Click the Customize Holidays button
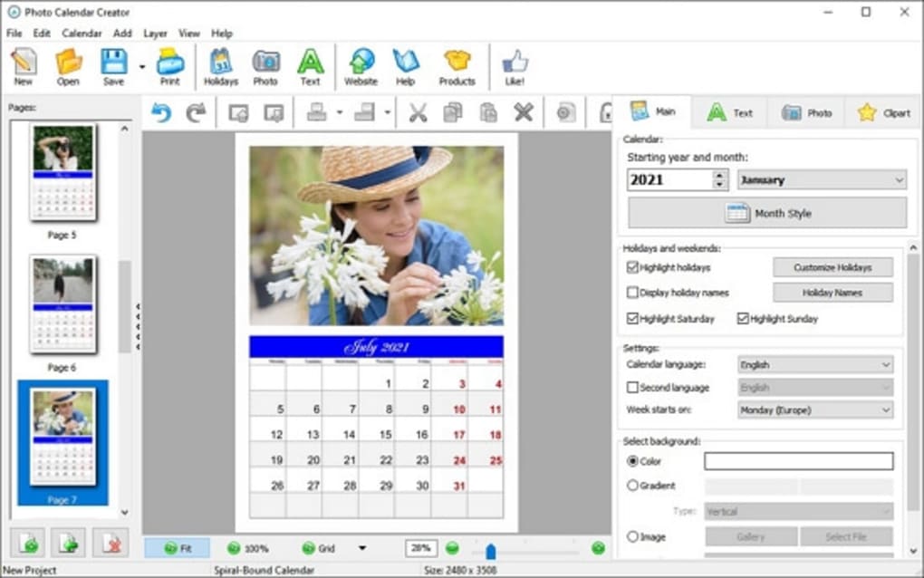Viewport: 924px width, 578px height. (832, 267)
